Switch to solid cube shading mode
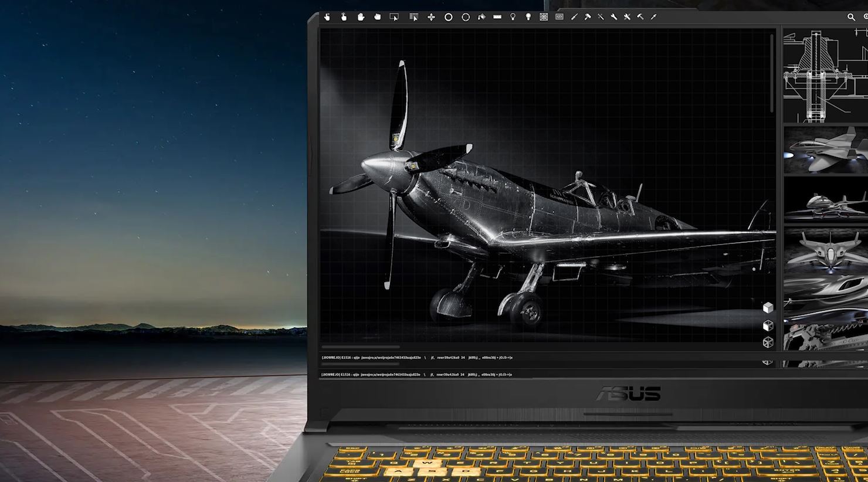868x482 pixels. tap(768, 308)
